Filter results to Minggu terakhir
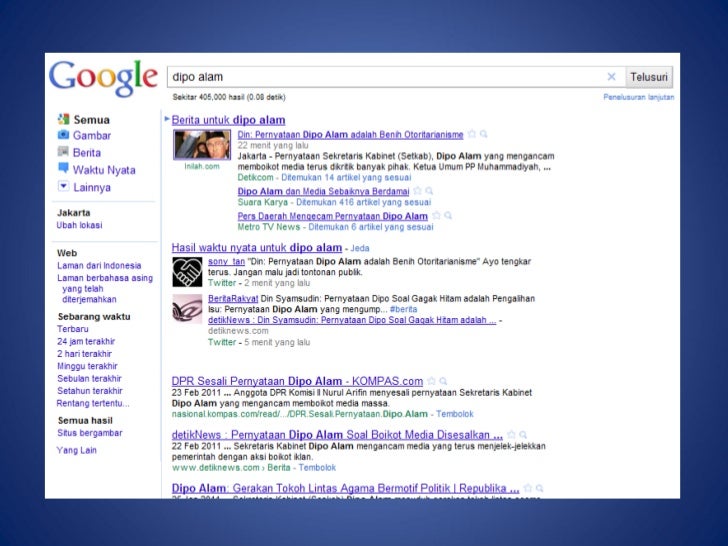This screenshot has height=546, width=728. (x=87, y=366)
